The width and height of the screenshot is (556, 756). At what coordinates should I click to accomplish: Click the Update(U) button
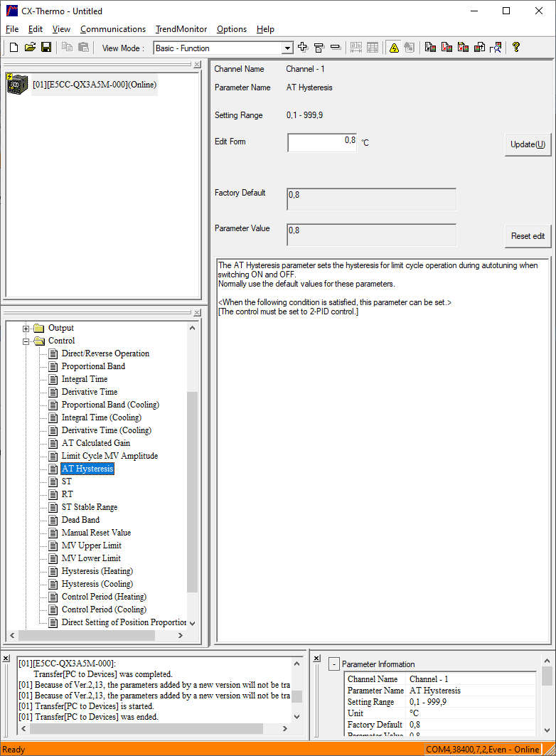tap(528, 144)
